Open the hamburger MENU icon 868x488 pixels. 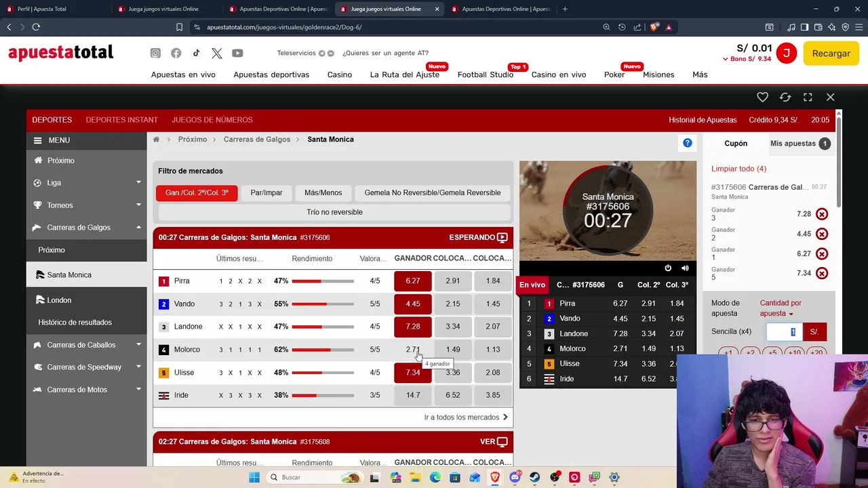[x=38, y=140]
